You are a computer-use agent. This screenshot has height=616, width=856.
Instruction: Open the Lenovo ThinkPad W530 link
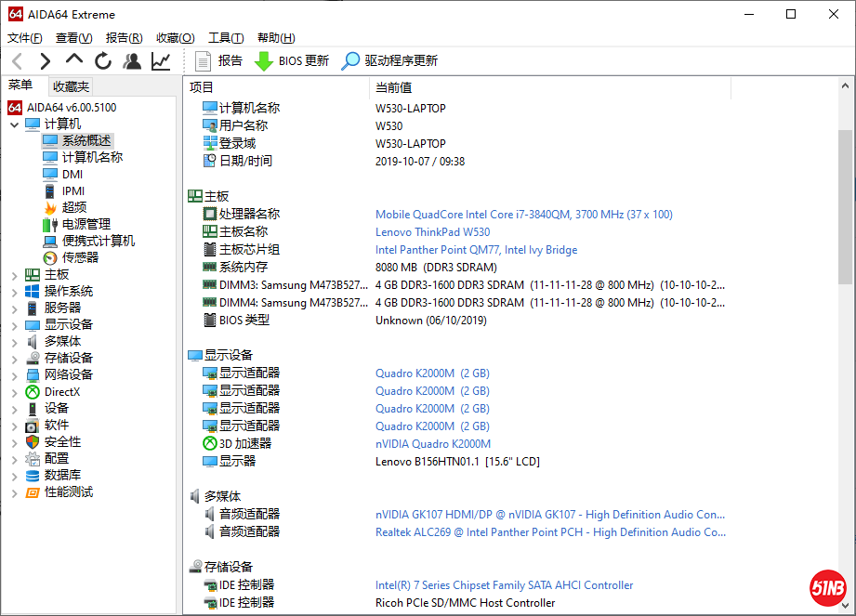pos(432,232)
